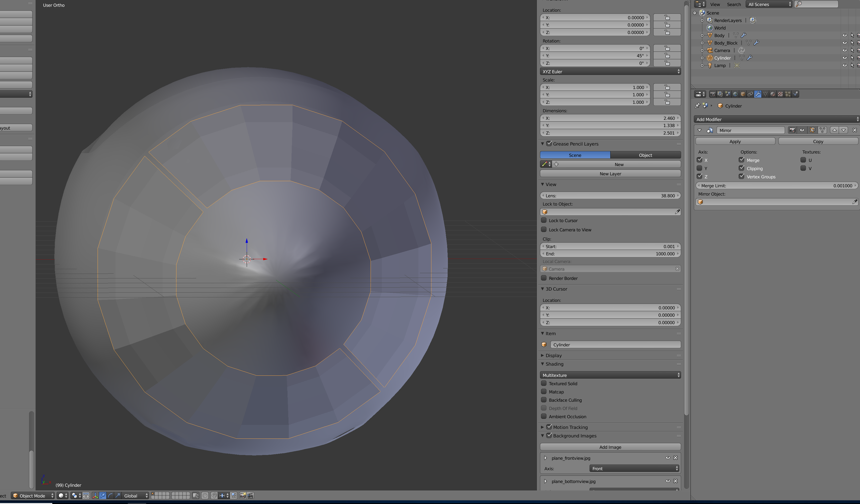Open the XYZ Euler rotation mode dropdown
Viewport: 860px width, 504px height.
click(x=610, y=72)
